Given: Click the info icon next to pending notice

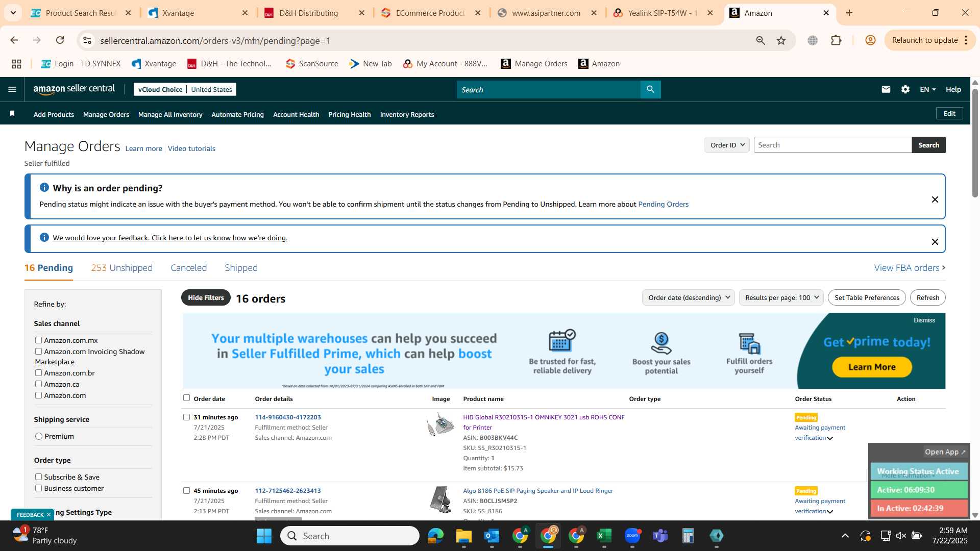Looking at the screenshot, I should (44, 188).
